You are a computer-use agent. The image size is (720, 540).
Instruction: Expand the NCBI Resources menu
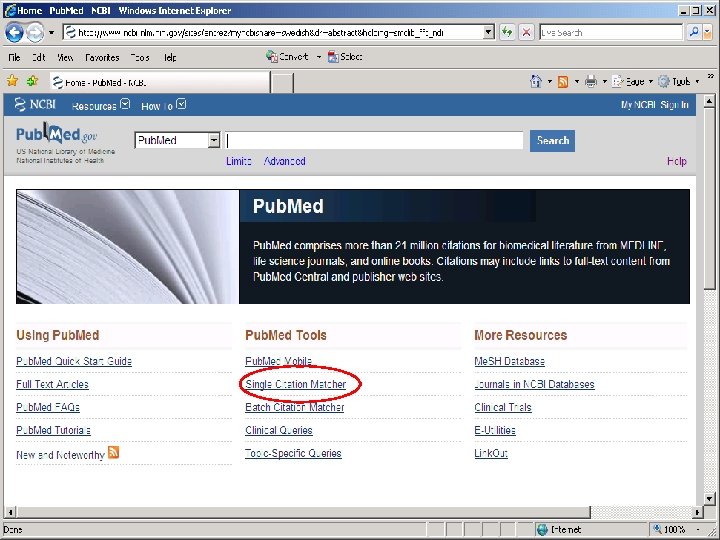tap(101, 106)
